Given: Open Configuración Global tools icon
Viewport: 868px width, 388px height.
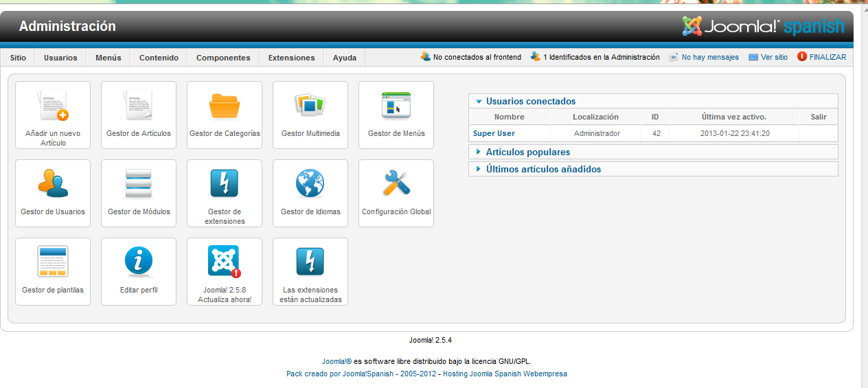Looking at the screenshot, I should pos(396,185).
